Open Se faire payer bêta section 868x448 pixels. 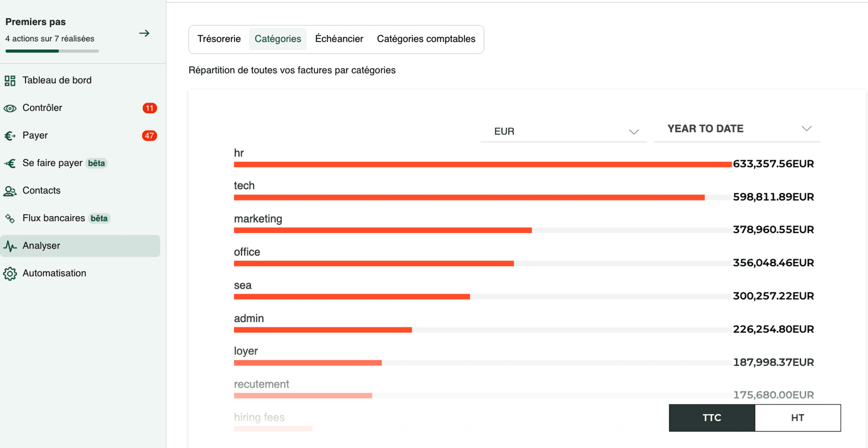pyautogui.click(x=10, y=163)
